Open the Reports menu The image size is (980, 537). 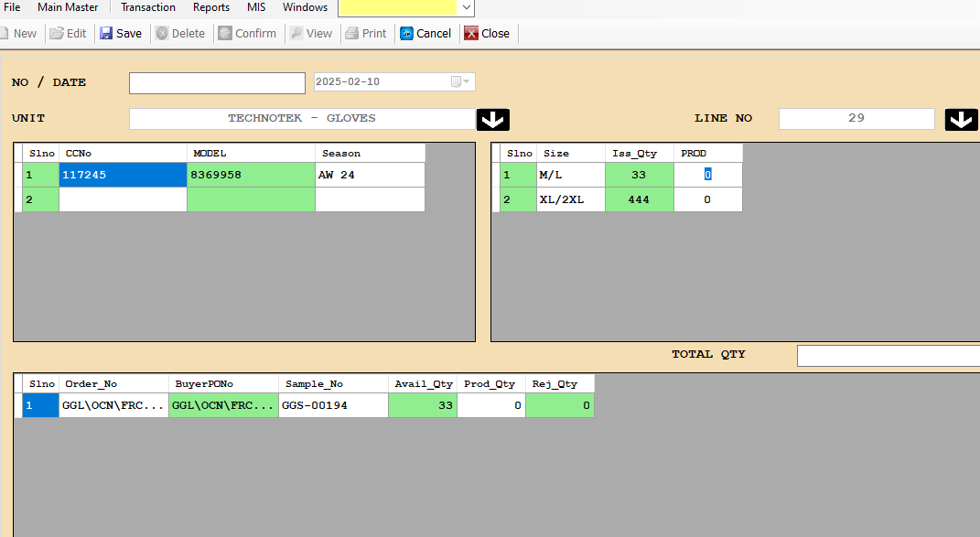(x=211, y=7)
